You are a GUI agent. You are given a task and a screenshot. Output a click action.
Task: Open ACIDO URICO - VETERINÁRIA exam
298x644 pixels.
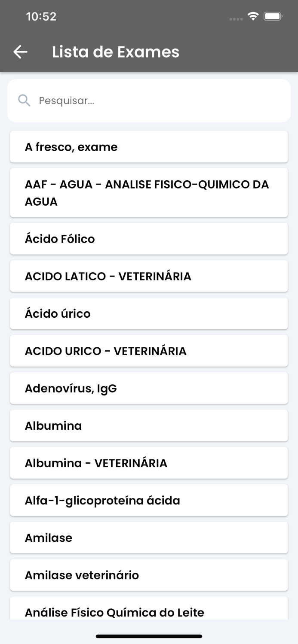149,351
